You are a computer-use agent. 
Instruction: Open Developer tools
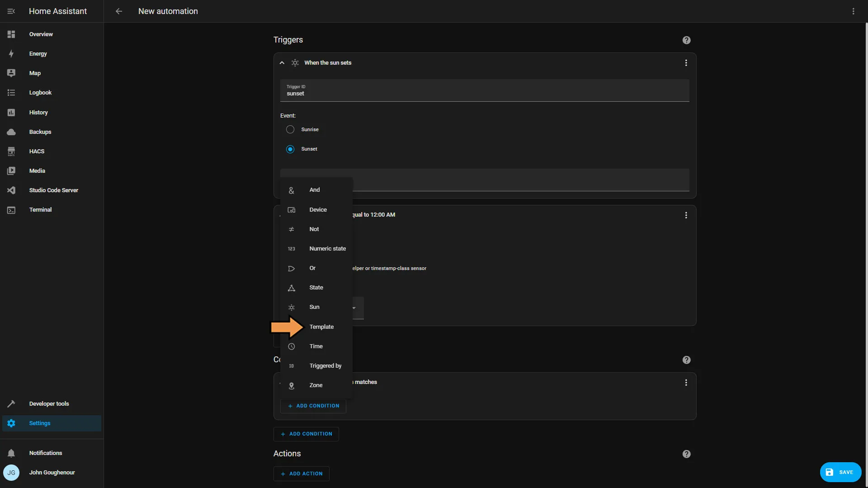(52, 404)
